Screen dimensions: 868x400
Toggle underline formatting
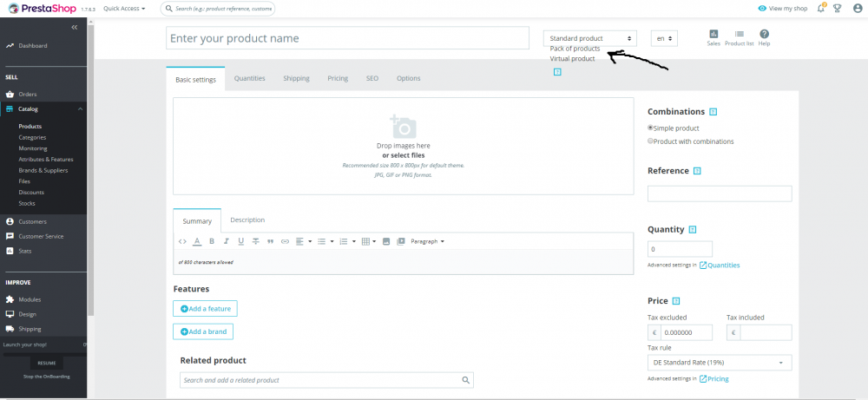pos(240,241)
